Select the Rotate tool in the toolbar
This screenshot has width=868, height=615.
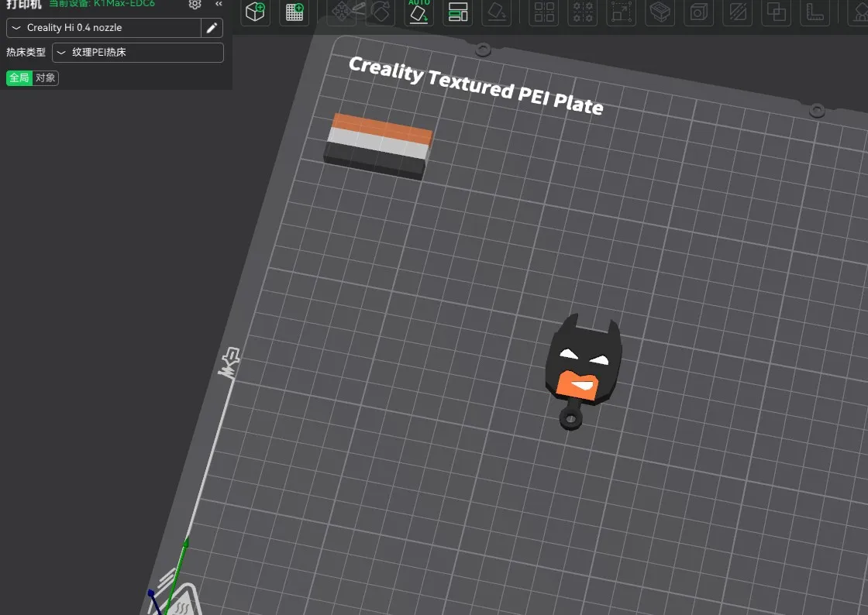tap(381, 12)
